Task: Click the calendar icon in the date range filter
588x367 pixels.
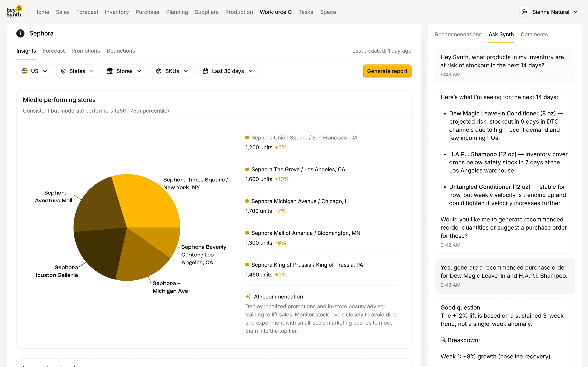Action: [x=205, y=71]
